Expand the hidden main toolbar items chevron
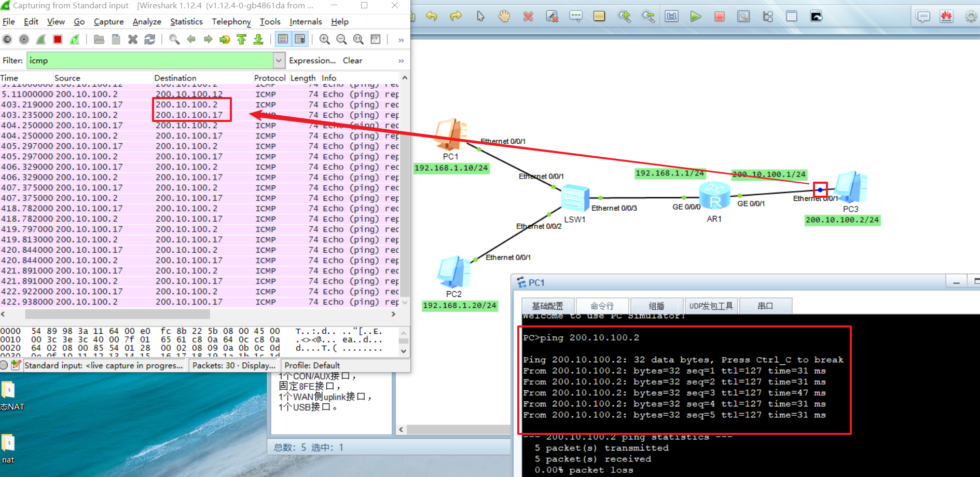Screen dimensions: 980x477 point(401,40)
